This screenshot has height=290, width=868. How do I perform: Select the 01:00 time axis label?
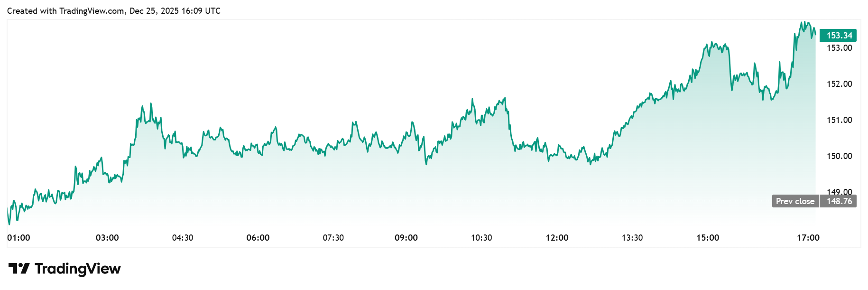pyautogui.click(x=18, y=238)
